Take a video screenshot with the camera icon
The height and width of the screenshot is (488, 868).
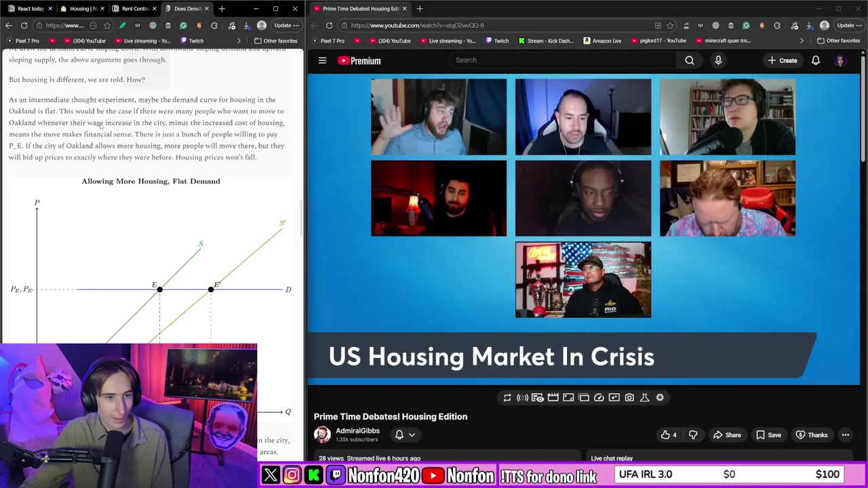click(x=629, y=398)
